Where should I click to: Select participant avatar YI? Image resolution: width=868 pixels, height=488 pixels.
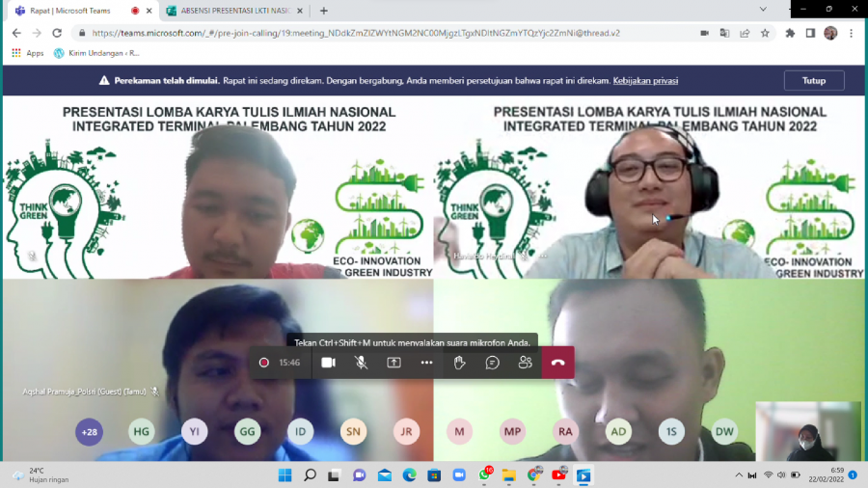coord(194,431)
